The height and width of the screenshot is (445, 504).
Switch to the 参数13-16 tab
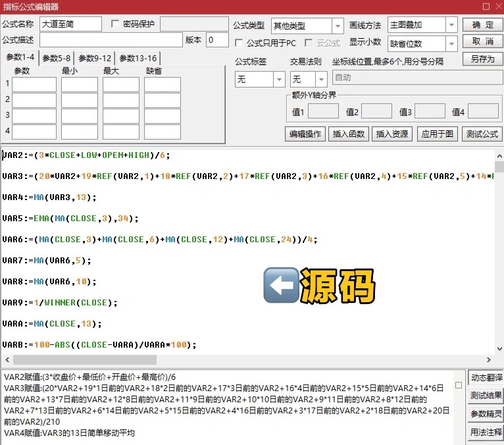point(138,58)
